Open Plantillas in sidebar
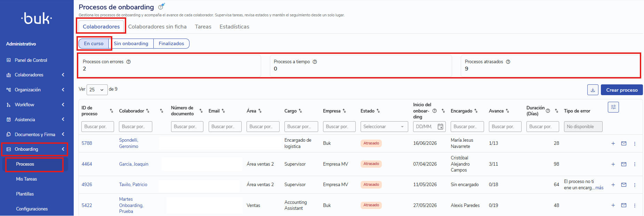Viewport: 644px width, 216px height. 25,194
